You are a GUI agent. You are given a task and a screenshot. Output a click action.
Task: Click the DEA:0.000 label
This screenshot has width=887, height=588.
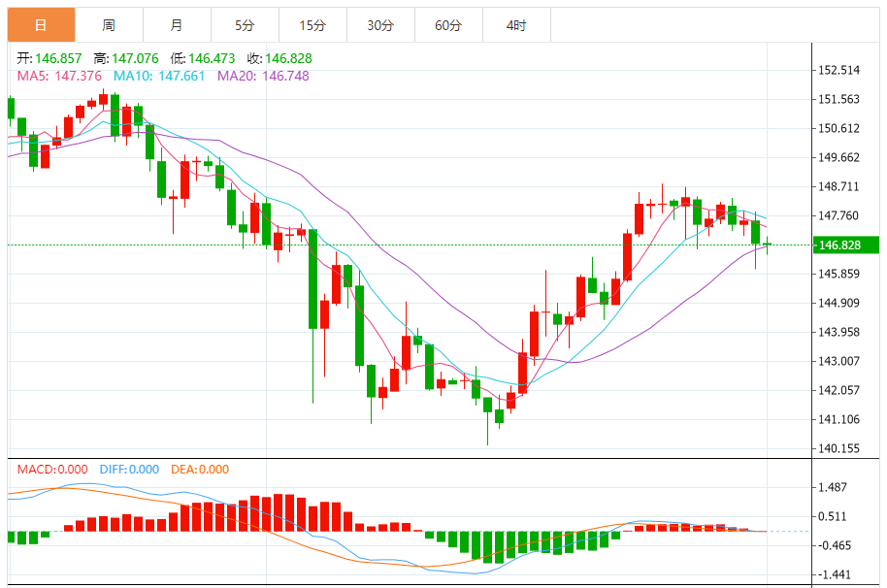[x=200, y=470]
